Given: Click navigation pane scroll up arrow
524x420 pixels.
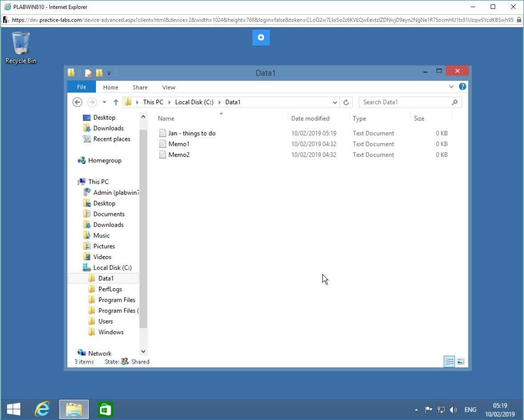Looking at the screenshot, I should pos(143,116).
